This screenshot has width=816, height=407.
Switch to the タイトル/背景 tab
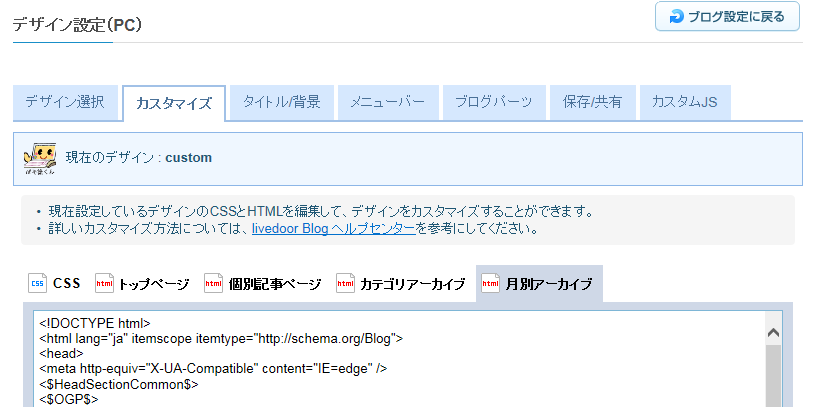(281, 102)
